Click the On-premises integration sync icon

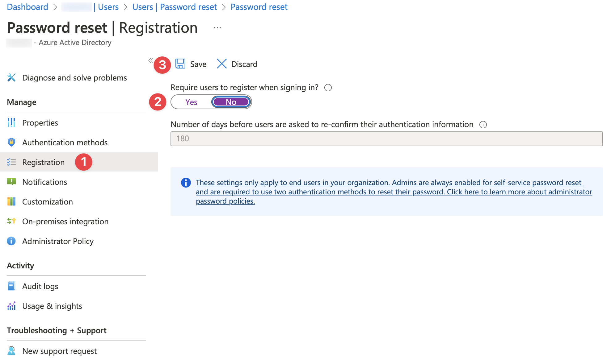tap(11, 221)
